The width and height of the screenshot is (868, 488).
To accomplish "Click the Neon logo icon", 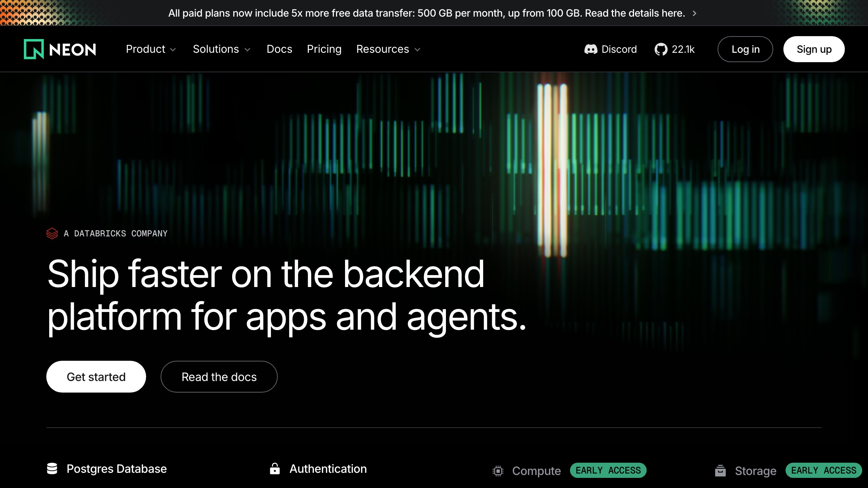I will 34,49.
